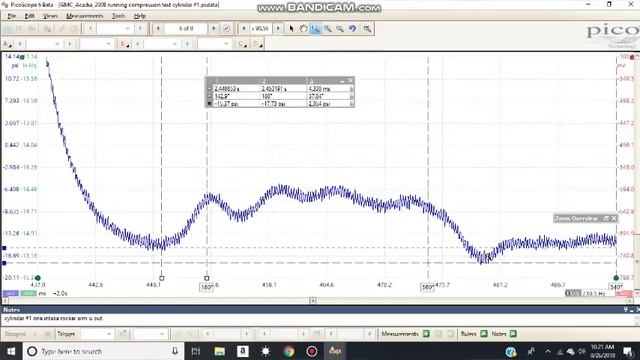This screenshot has width=640, height=360.
Task: Close the Zoom Overview window
Action: 613,218
